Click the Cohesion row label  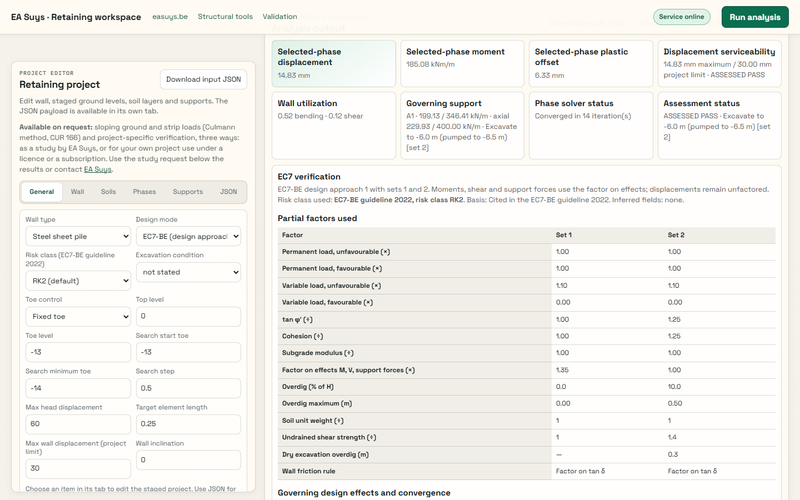(x=302, y=336)
